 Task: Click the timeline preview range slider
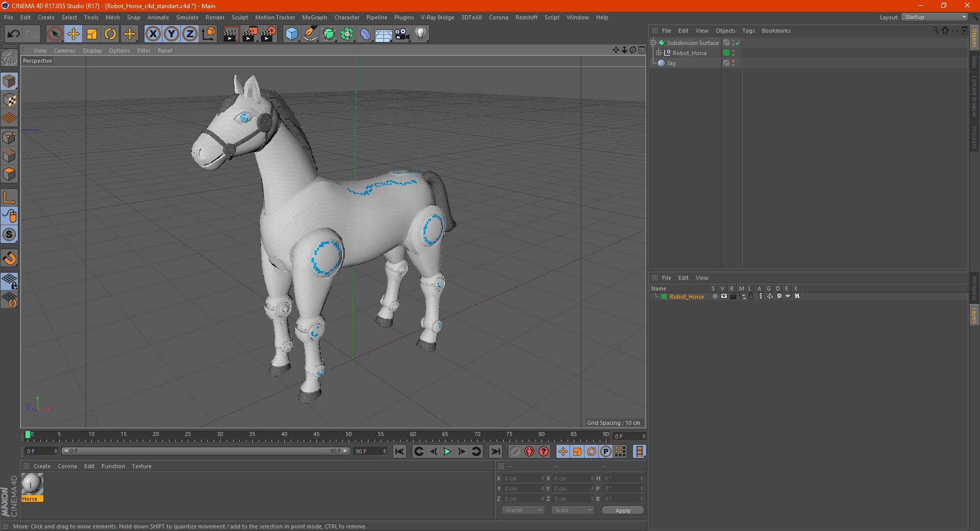click(206, 451)
